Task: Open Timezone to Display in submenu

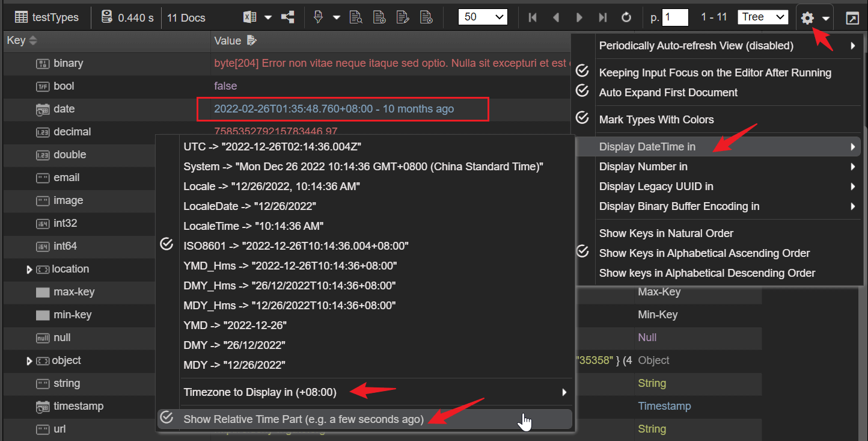Action: click(364, 392)
